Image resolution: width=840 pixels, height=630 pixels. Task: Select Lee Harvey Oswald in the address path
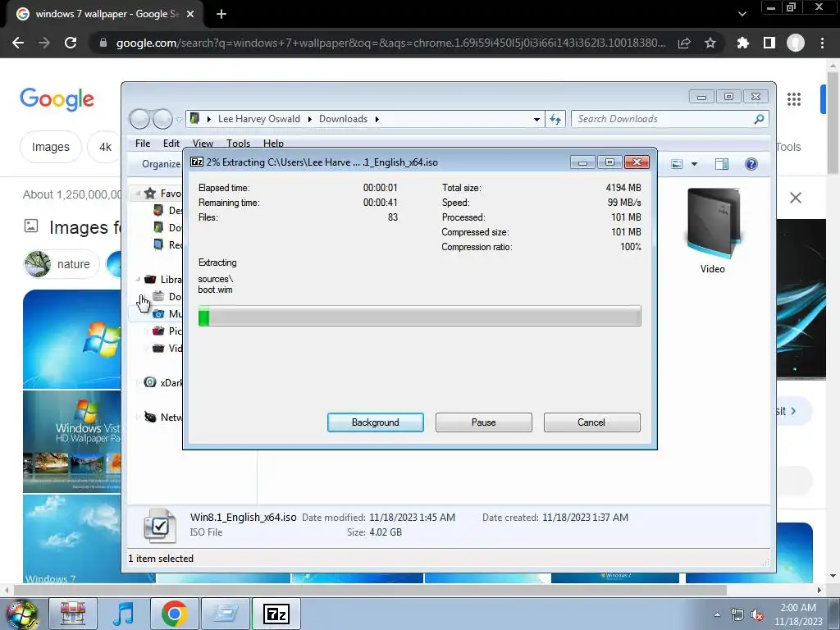(258, 119)
